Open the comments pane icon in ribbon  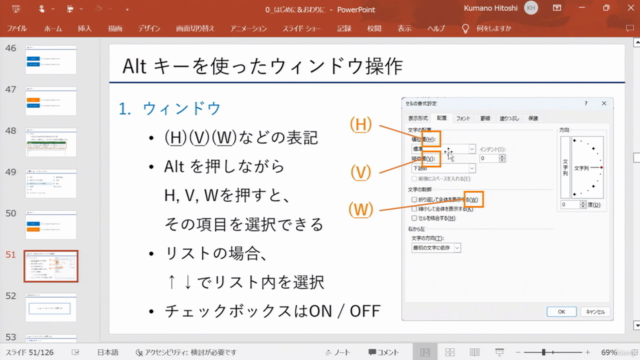pyautogui.click(x=630, y=28)
